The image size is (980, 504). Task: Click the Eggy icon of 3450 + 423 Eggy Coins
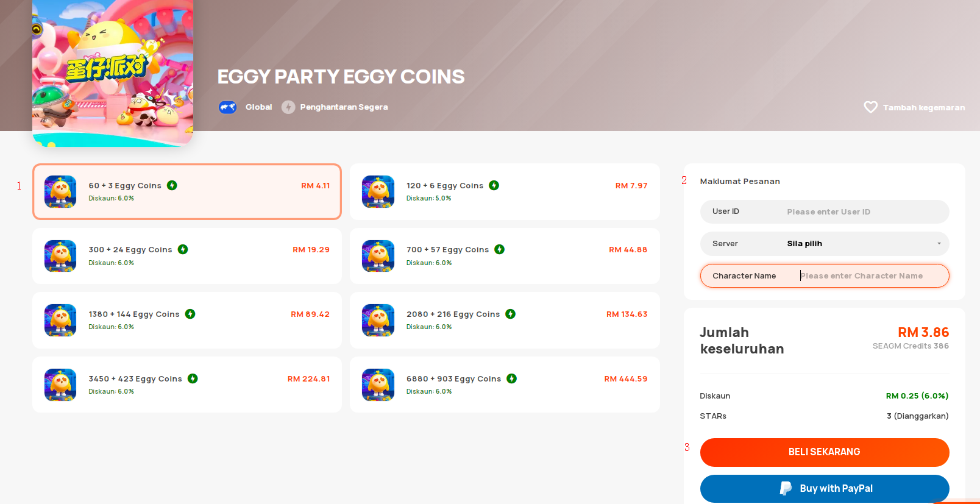60,385
